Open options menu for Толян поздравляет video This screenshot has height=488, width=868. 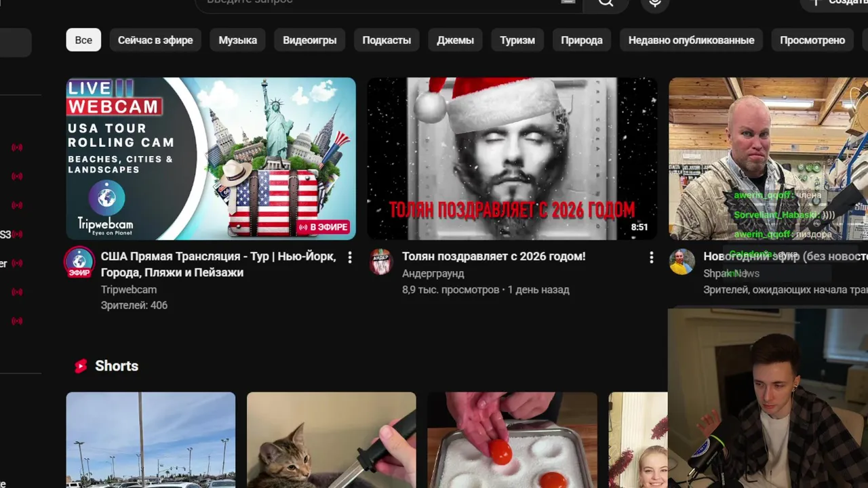click(x=651, y=258)
